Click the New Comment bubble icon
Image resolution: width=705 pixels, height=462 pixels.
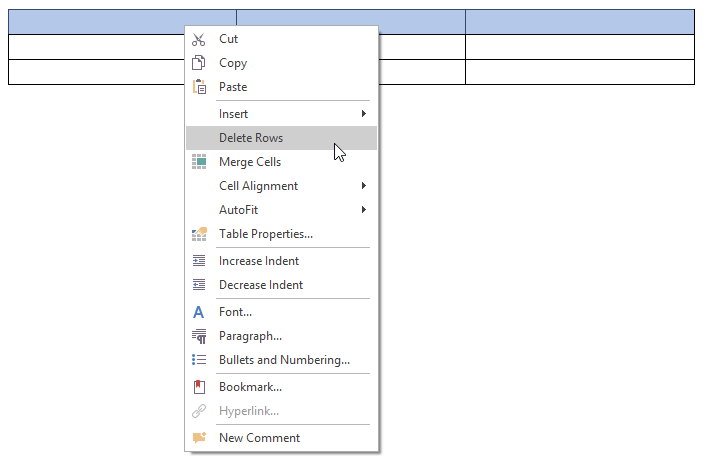[x=199, y=438]
